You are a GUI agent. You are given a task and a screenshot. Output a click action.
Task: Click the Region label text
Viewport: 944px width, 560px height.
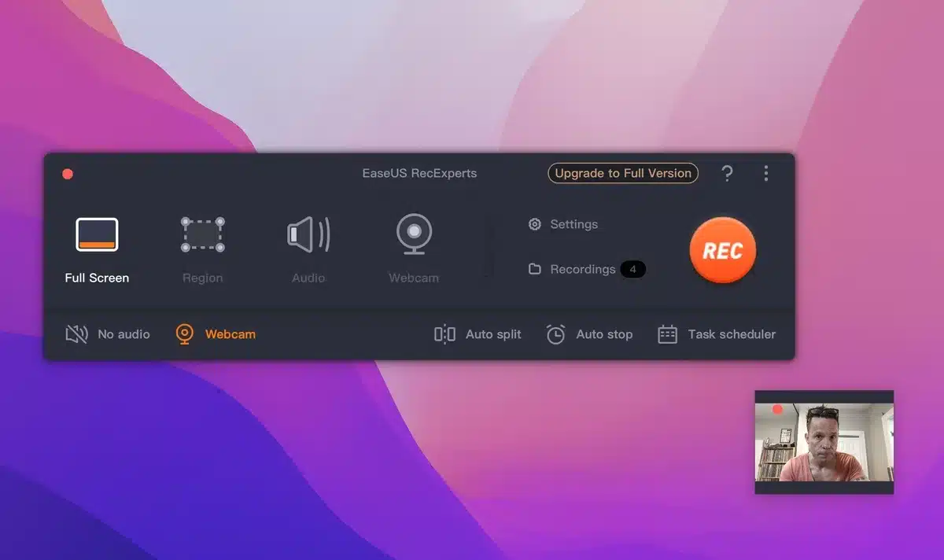pyautogui.click(x=202, y=278)
